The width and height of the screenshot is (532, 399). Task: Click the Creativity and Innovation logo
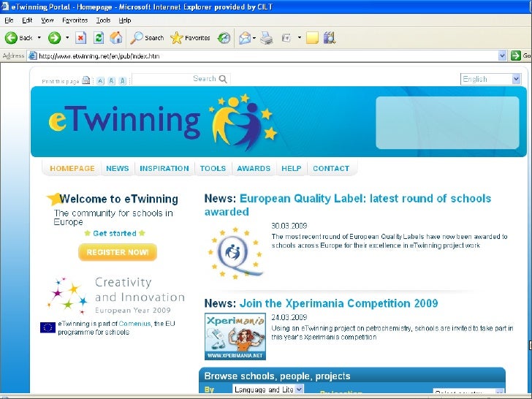pos(116,295)
